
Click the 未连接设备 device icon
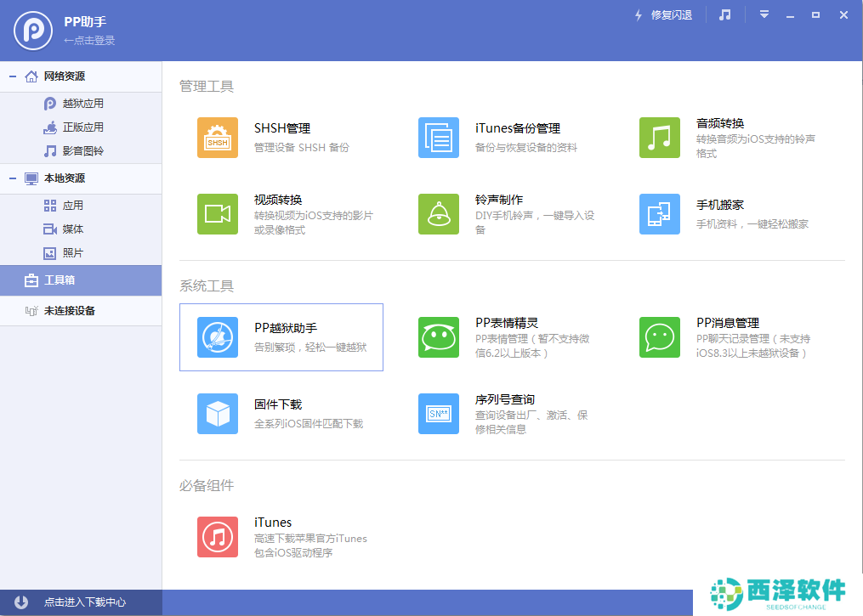[x=31, y=311]
